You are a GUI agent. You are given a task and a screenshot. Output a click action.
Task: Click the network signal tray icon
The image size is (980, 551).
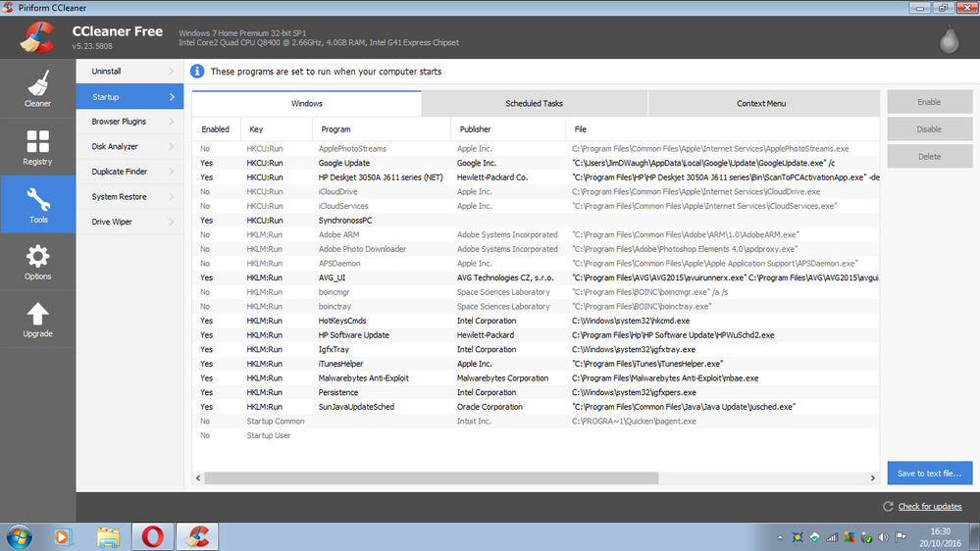click(x=831, y=537)
